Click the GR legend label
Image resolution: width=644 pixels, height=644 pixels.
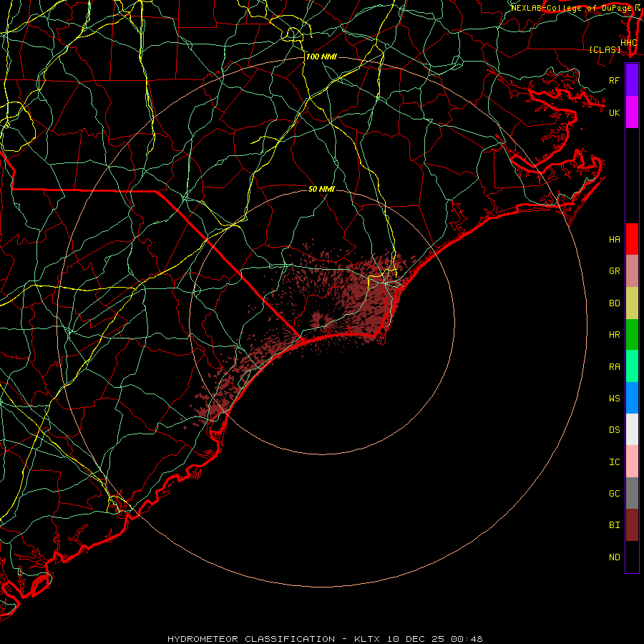tap(615, 271)
